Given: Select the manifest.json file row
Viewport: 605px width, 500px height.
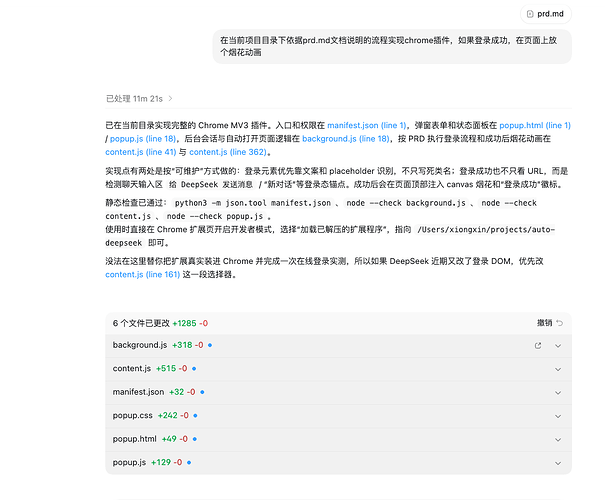Looking at the screenshot, I should click(x=300, y=392).
